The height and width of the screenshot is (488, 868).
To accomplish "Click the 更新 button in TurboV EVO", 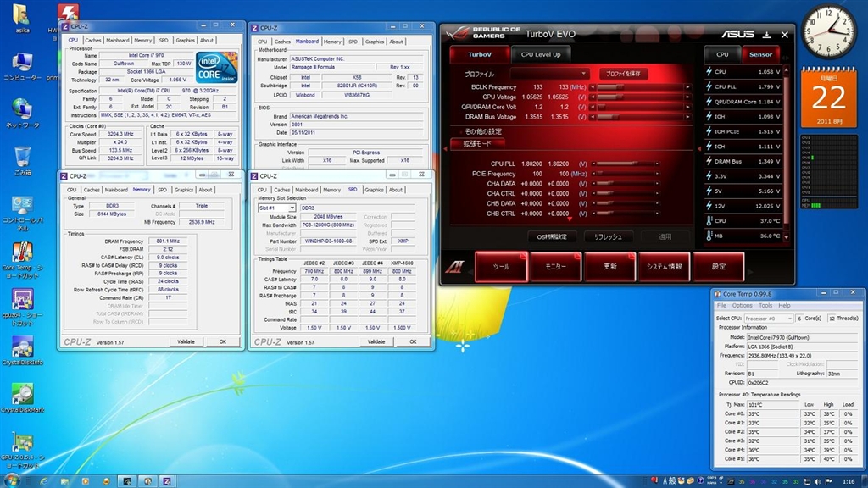I will click(x=610, y=267).
